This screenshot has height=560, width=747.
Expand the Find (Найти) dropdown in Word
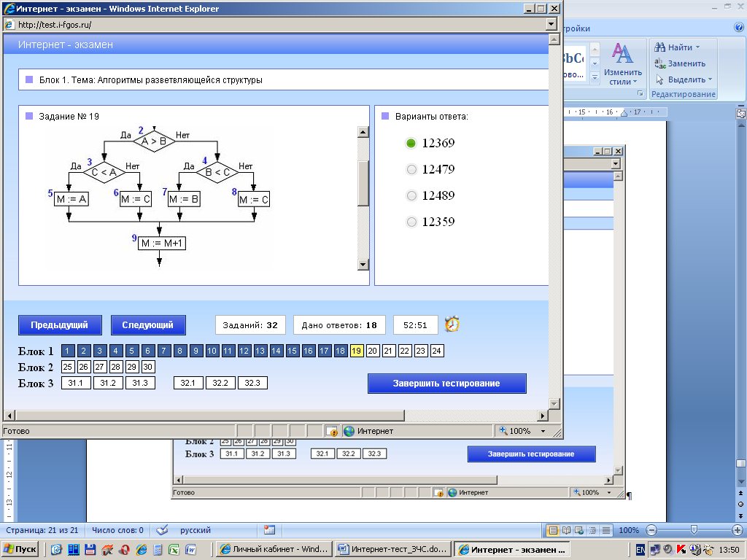698,47
